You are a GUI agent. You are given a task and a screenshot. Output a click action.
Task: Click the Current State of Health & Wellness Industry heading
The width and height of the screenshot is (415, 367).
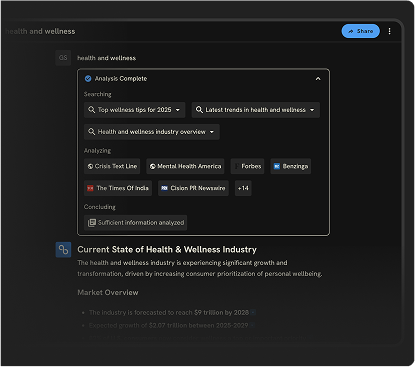pyautogui.click(x=167, y=250)
